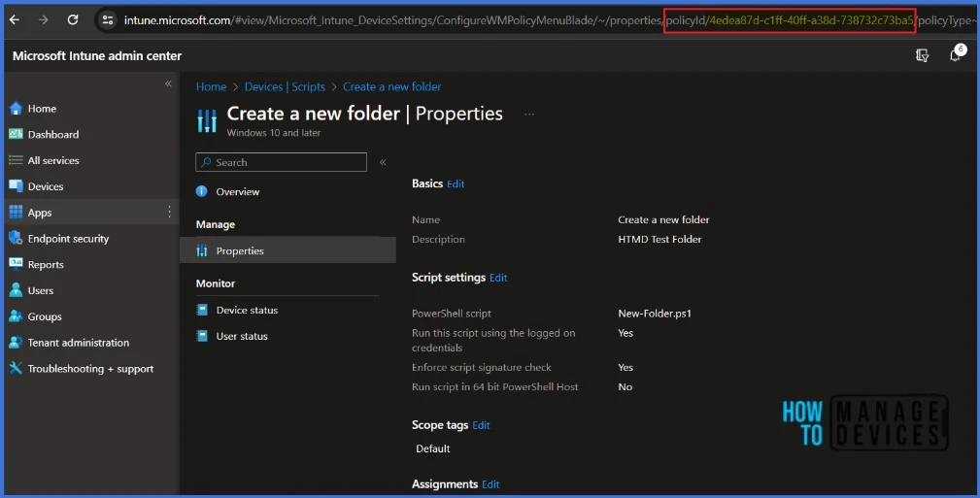Collapse the left navigation sidebar chevron
This screenshot has height=498, width=980.
(168, 84)
